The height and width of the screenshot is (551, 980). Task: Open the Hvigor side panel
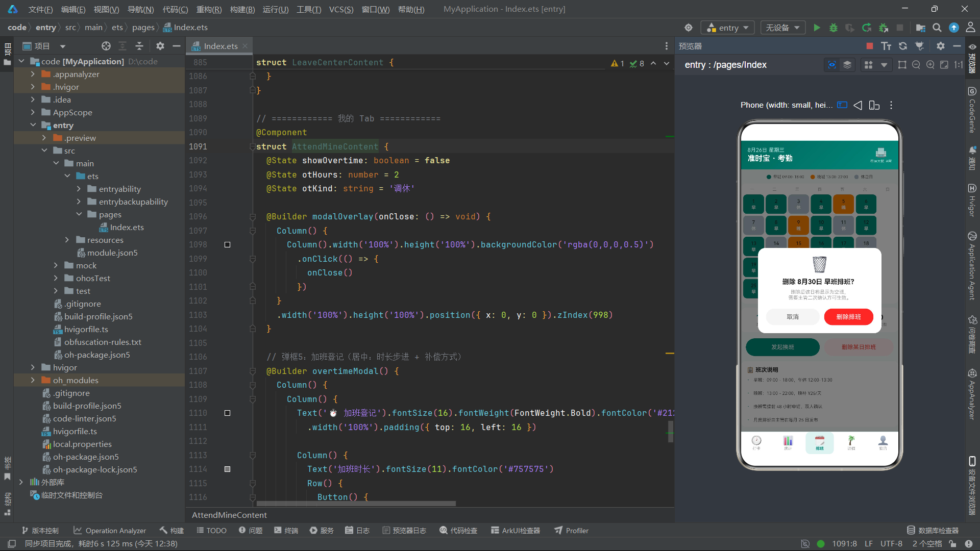click(972, 201)
